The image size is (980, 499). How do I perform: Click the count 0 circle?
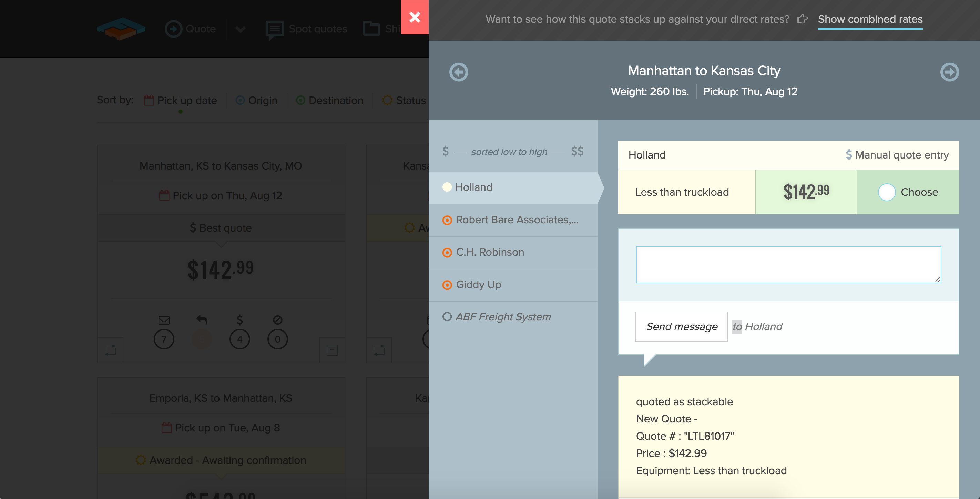(278, 339)
